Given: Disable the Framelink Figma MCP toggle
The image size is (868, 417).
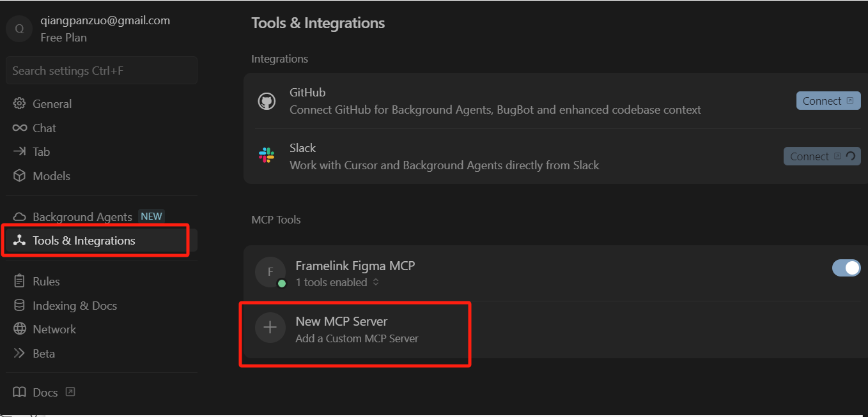Looking at the screenshot, I should click(x=846, y=268).
